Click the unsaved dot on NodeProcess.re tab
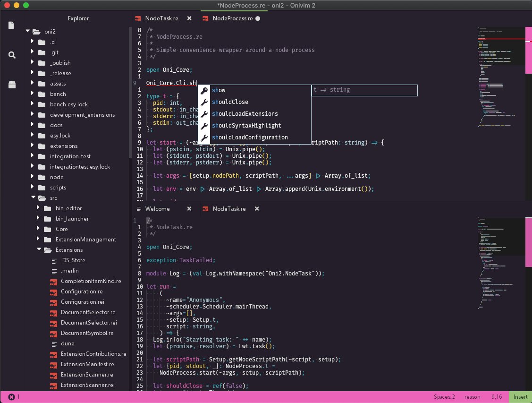Image resolution: width=532 pixels, height=403 pixels. (x=258, y=19)
